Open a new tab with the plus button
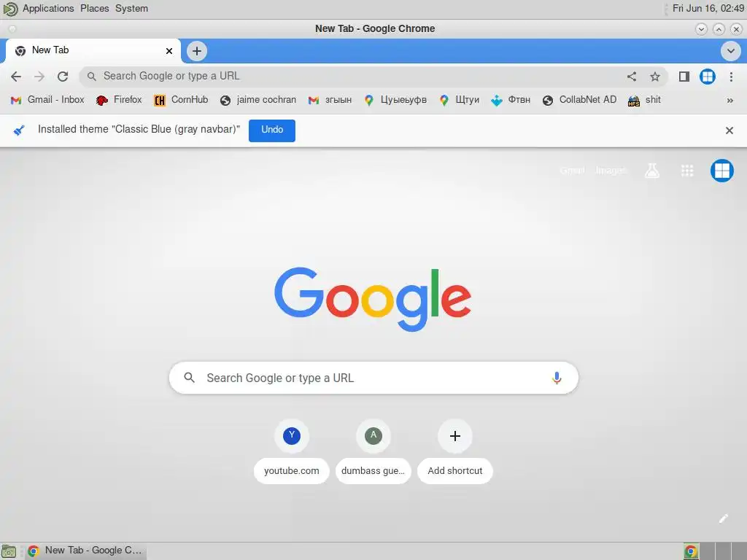Screen dimensions: 747x560 pos(197,51)
